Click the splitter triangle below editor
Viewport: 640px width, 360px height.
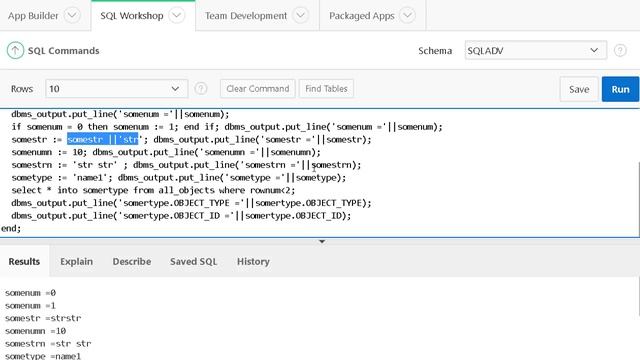point(322,241)
